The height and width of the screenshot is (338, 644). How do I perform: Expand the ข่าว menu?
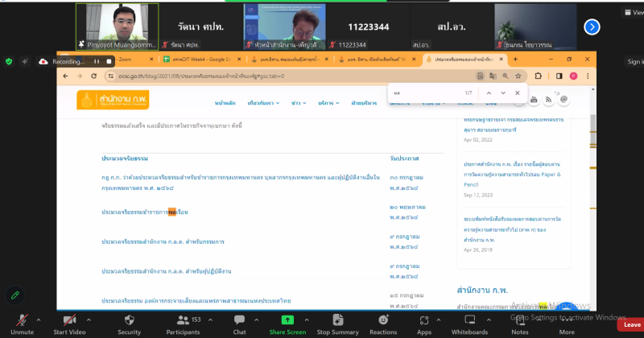point(299,103)
